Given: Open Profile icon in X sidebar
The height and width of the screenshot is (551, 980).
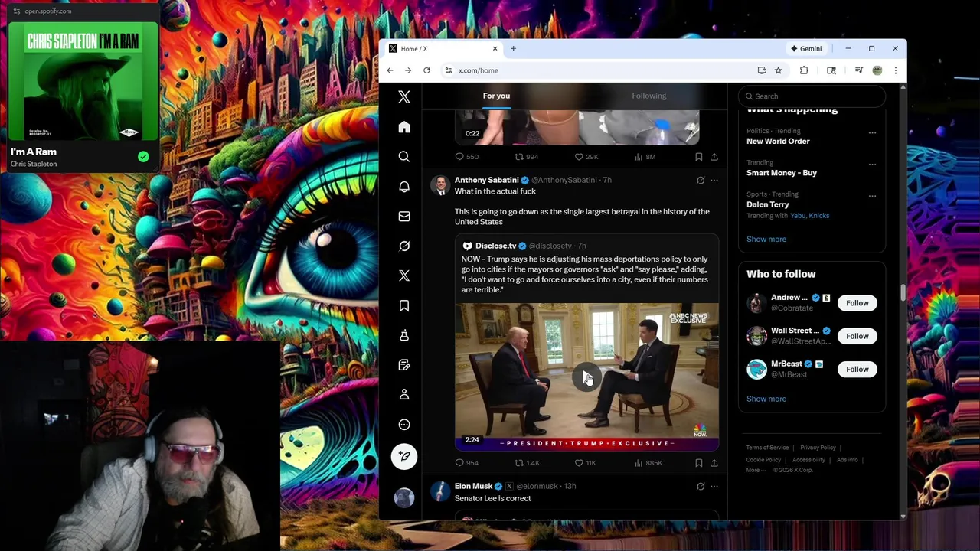Looking at the screenshot, I should point(404,394).
